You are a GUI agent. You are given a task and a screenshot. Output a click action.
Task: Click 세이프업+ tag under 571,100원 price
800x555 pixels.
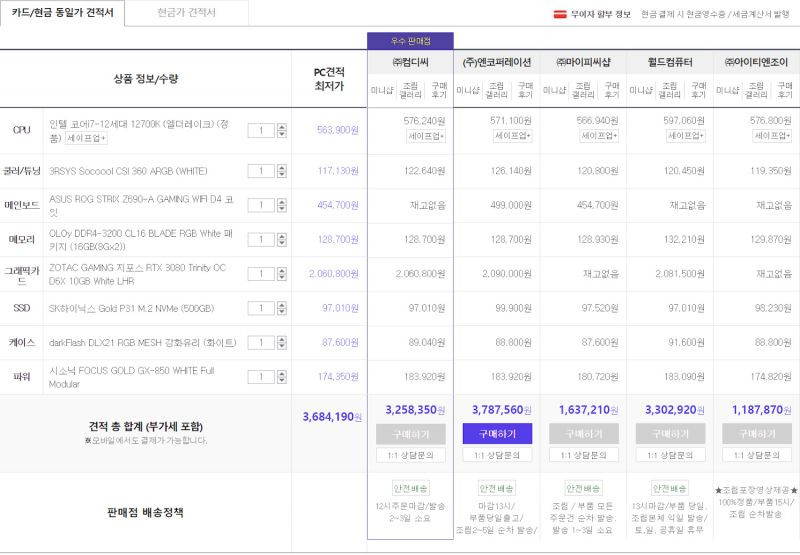point(513,136)
